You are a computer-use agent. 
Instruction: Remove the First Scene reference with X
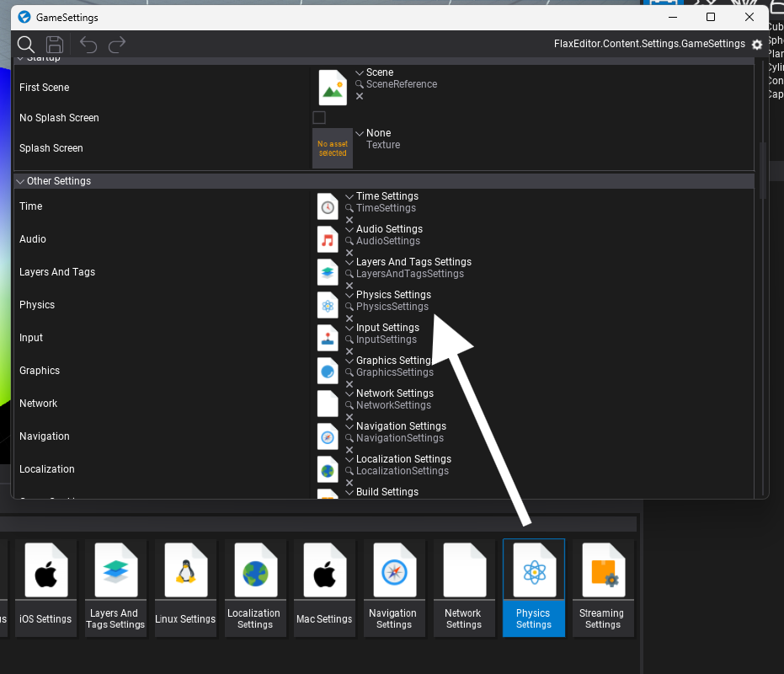coord(360,96)
